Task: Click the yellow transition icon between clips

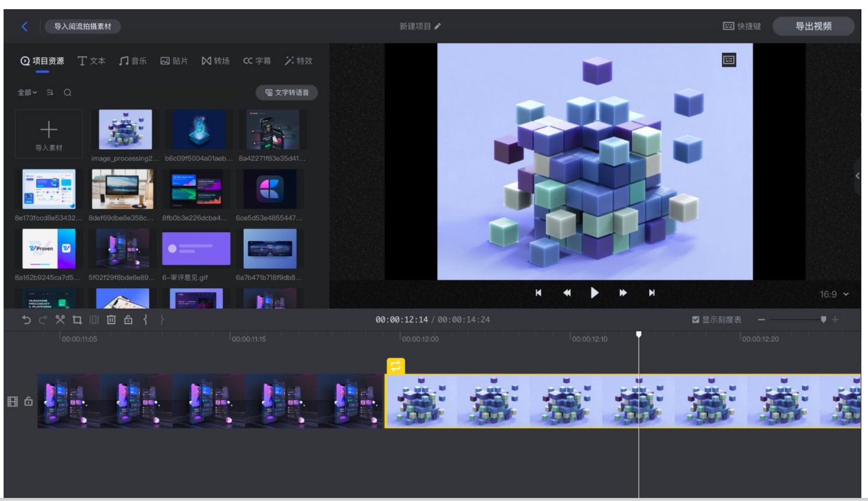Action: (x=396, y=366)
